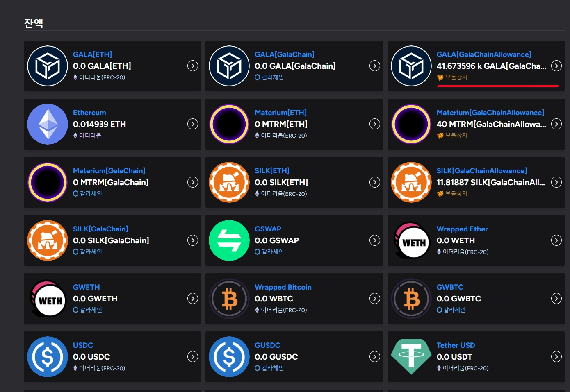The width and height of the screenshot is (570, 392).
Task: Click 갈라체인 label under GWETH
Action: [x=91, y=310]
